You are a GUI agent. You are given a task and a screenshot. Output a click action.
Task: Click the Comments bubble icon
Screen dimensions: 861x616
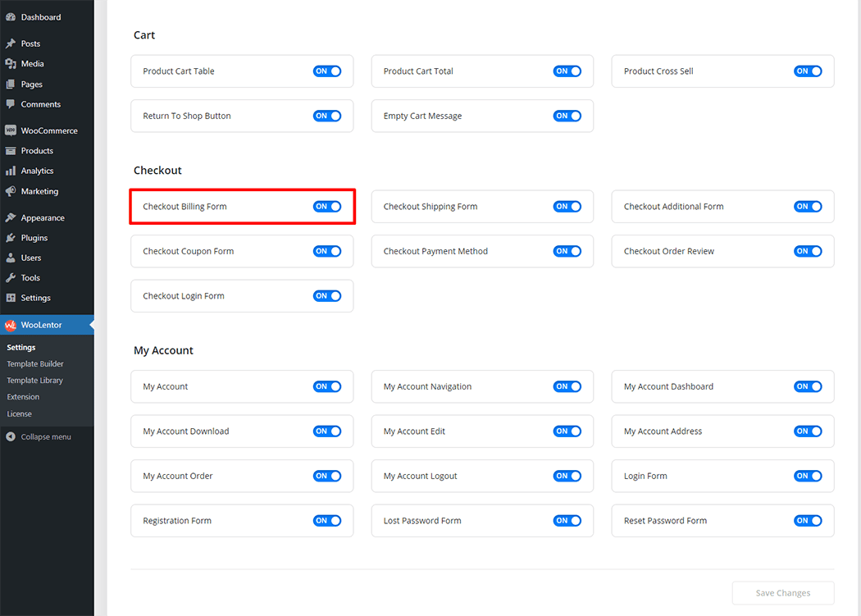pos(11,104)
